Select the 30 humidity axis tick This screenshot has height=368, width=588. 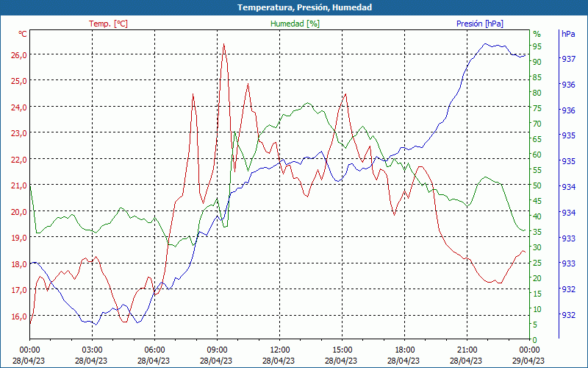click(x=537, y=247)
